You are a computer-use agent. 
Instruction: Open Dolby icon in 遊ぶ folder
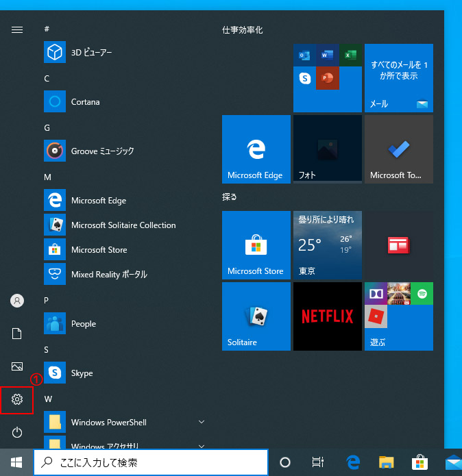[x=376, y=294]
